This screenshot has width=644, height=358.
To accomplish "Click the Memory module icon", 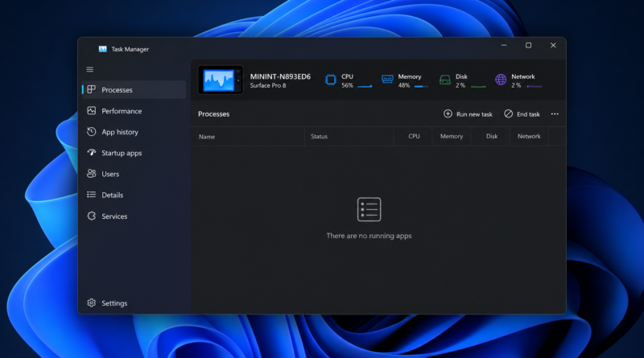I will [x=387, y=79].
